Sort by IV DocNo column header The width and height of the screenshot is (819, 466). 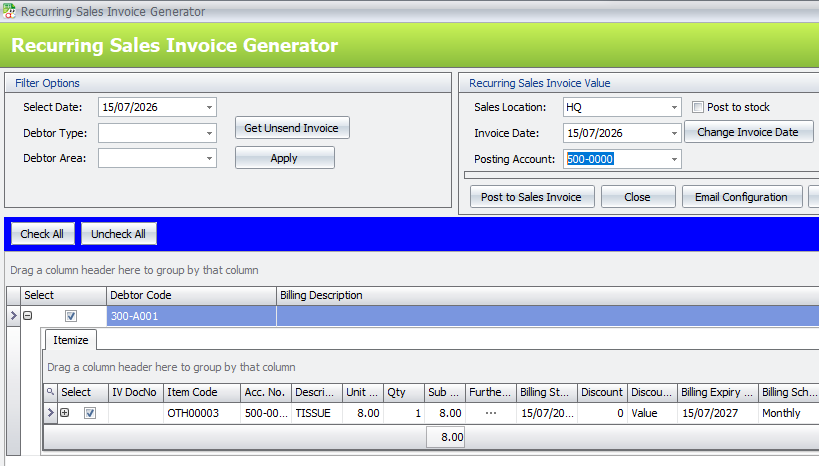(135, 392)
